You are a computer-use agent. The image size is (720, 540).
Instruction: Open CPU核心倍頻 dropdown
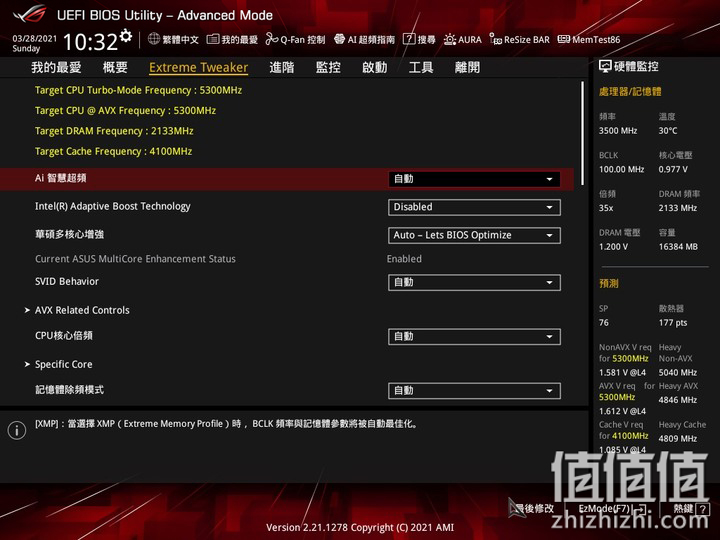click(474, 337)
